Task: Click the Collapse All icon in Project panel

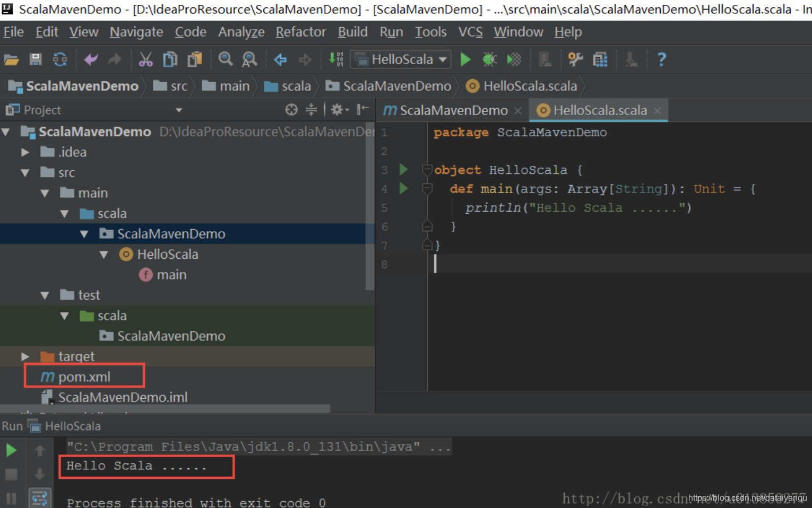Action: click(x=311, y=110)
